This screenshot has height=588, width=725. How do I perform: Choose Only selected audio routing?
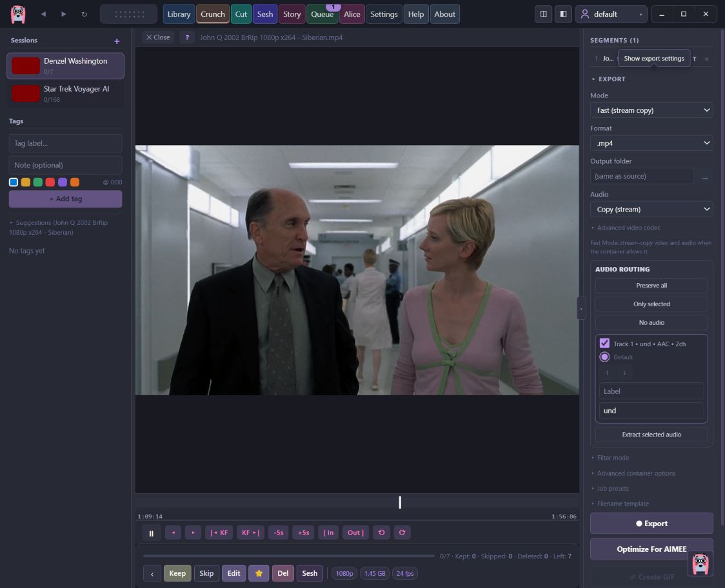click(651, 304)
